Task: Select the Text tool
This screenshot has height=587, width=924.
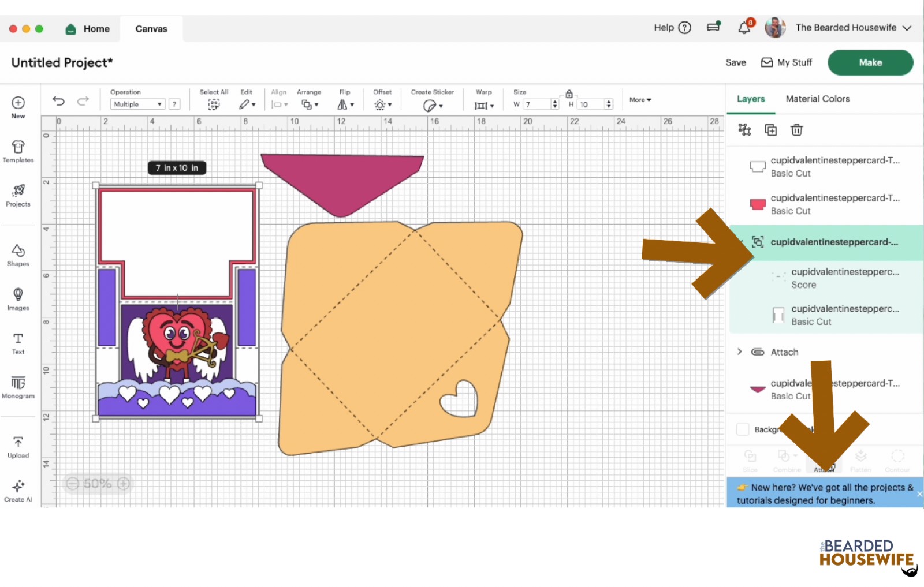Action: [18, 343]
